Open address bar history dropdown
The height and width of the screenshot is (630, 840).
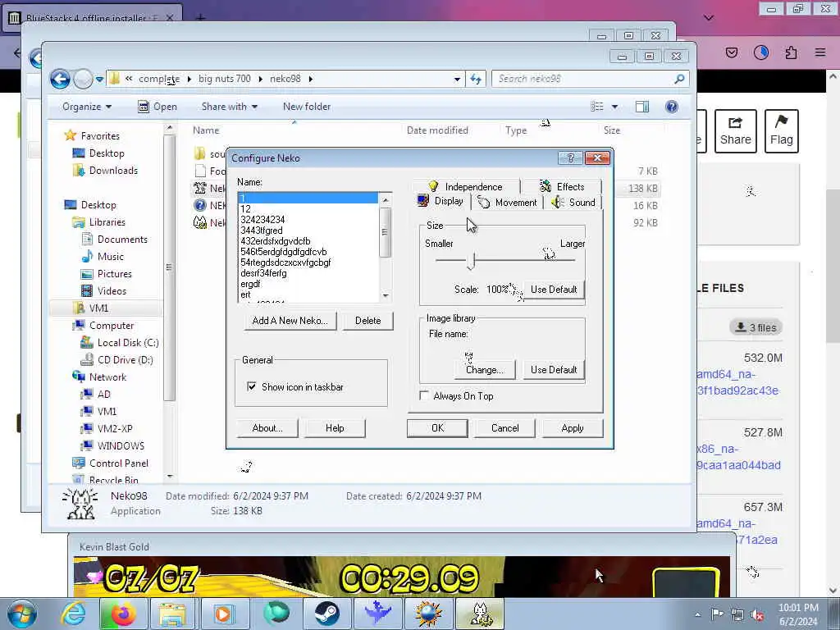(457, 80)
